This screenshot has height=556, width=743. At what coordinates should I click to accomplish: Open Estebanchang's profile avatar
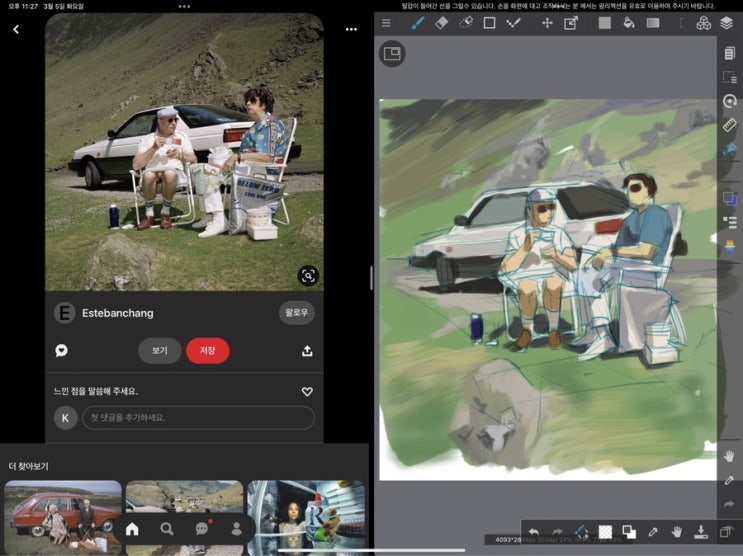pyautogui.click(x=64, y=313)
